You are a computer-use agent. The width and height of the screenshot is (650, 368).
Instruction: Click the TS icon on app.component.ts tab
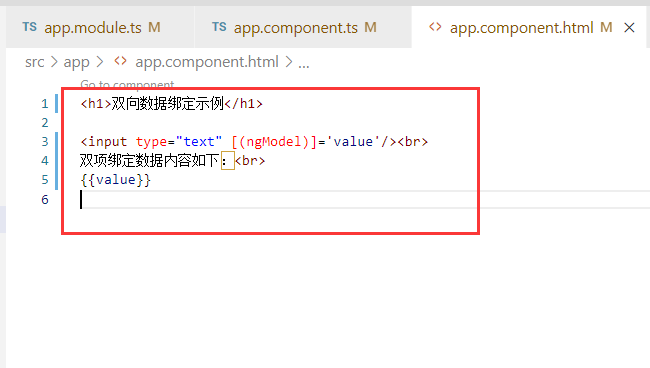[x=219, y=27]
